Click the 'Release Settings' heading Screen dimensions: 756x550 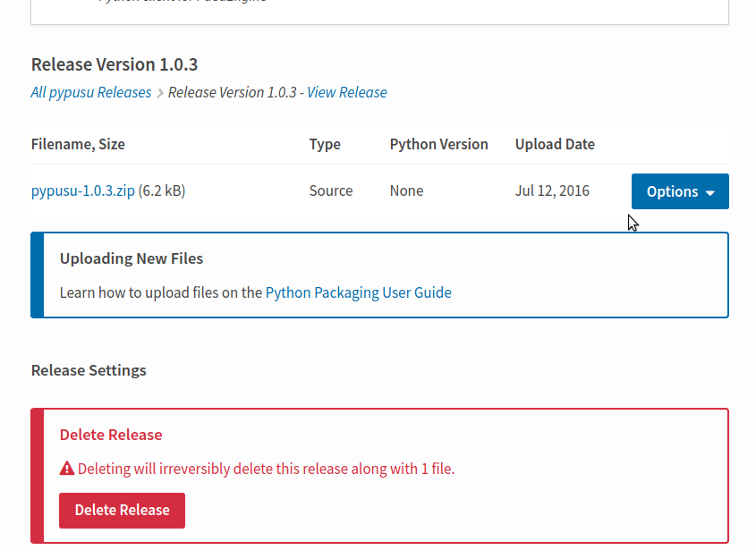(89, 370)
